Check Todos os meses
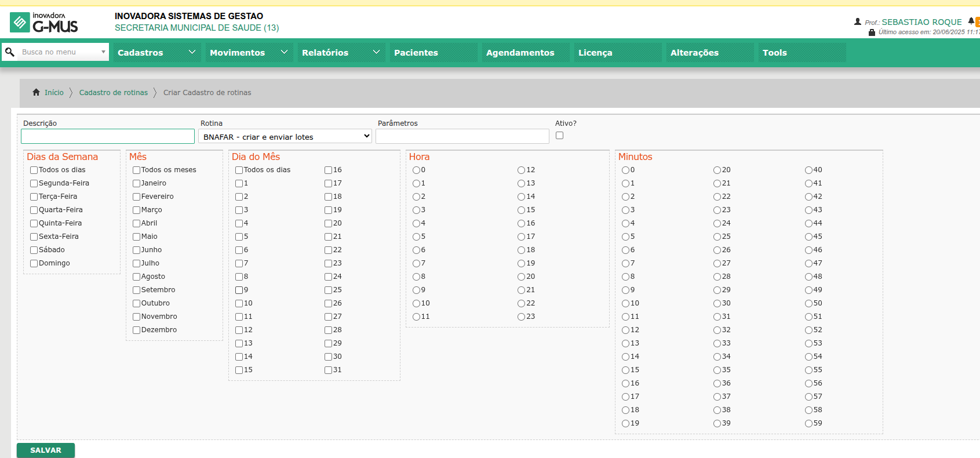980x458 pixels. click(x=136, y=170)
